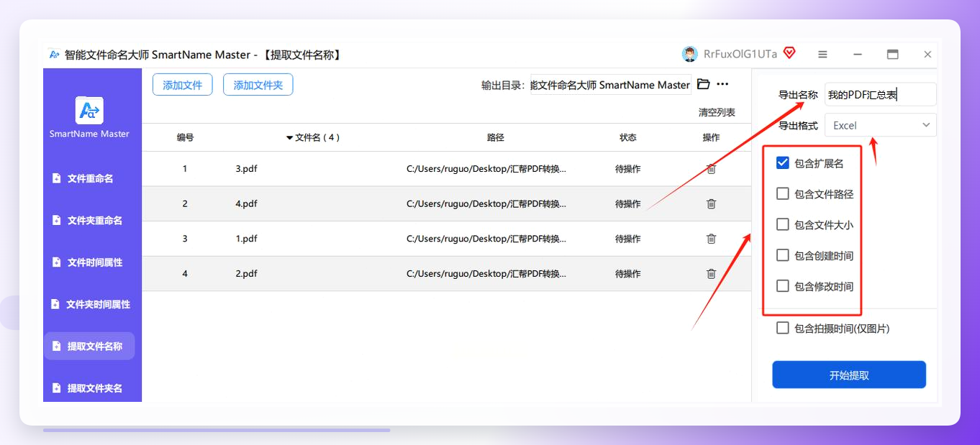Select the 4.pdf file name cell
Viewport: 980px width, 445px height.
click(246, 203)
